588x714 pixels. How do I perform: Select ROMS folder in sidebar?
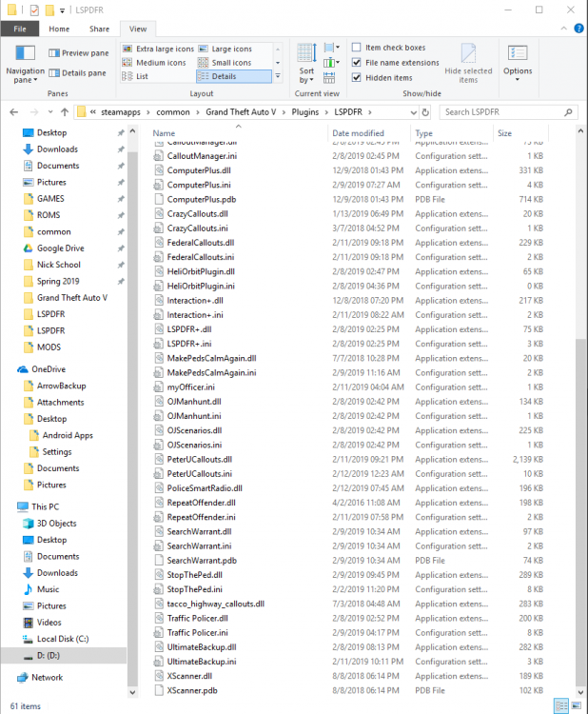pyautogui.click(x=49, y=215)
